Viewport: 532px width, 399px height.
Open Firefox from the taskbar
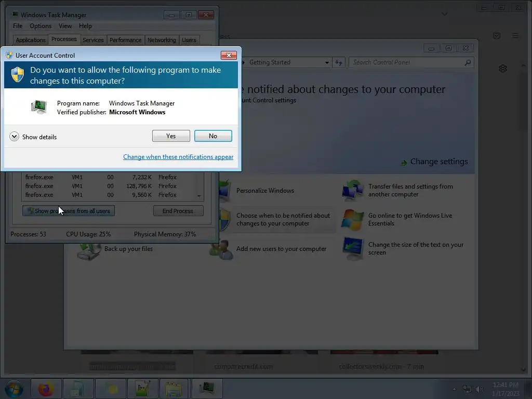(46, 389)
